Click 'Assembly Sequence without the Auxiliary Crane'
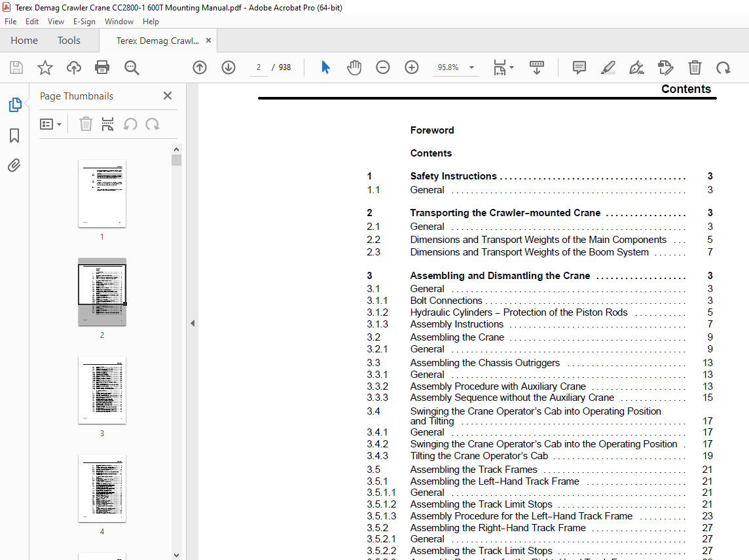Viewport: 749px width, 560px height. pyautogui.click(x=512, y=398)
